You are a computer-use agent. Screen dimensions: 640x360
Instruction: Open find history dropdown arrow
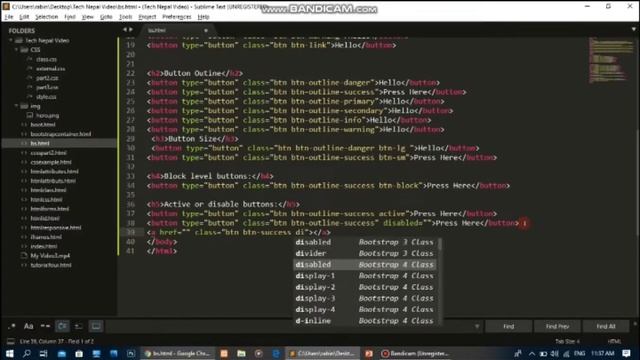click(x=477, y=327)
